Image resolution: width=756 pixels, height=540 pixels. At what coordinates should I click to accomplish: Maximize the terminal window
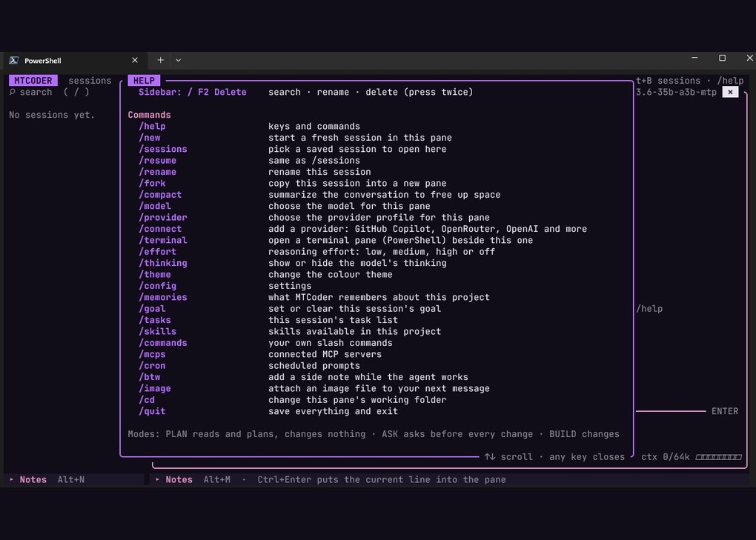point(722,59)
